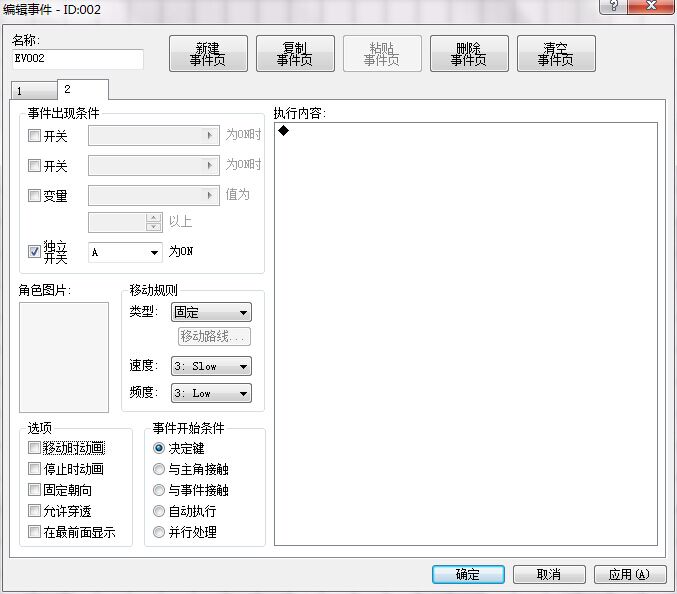Open the 独立开关 A dropdown
Viewport: 677px width, 594px height.
click(125, 252)
